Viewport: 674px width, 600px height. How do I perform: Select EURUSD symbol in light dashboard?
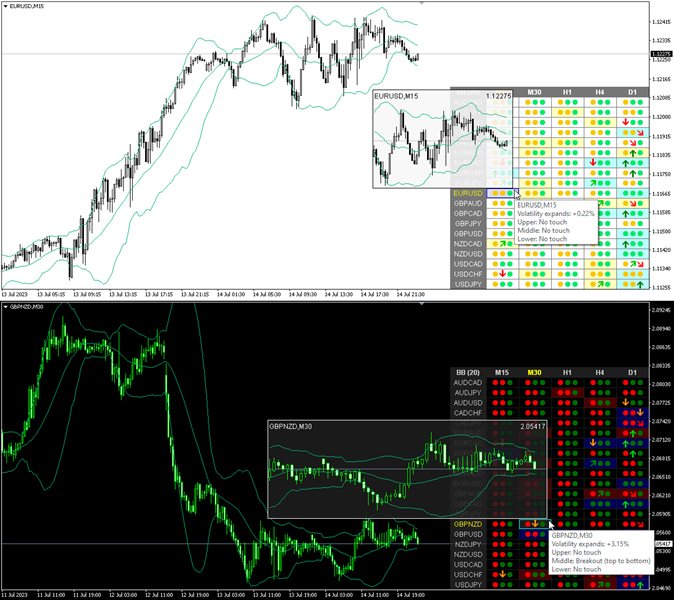[468, 193]
